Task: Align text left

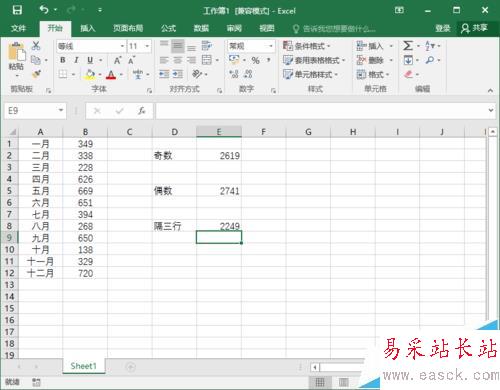Action: pyautogui.click(x=164, y=60)
